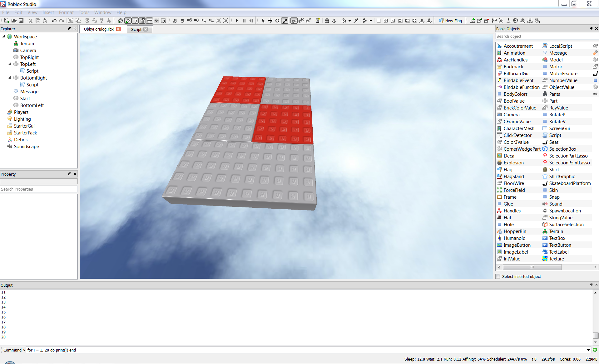Open the Edit menu
The image size is (599, 364).
18,12
